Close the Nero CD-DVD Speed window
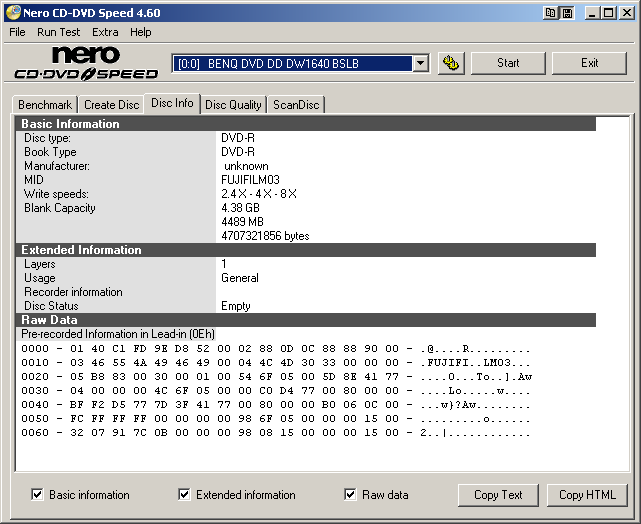 (626, 13)
